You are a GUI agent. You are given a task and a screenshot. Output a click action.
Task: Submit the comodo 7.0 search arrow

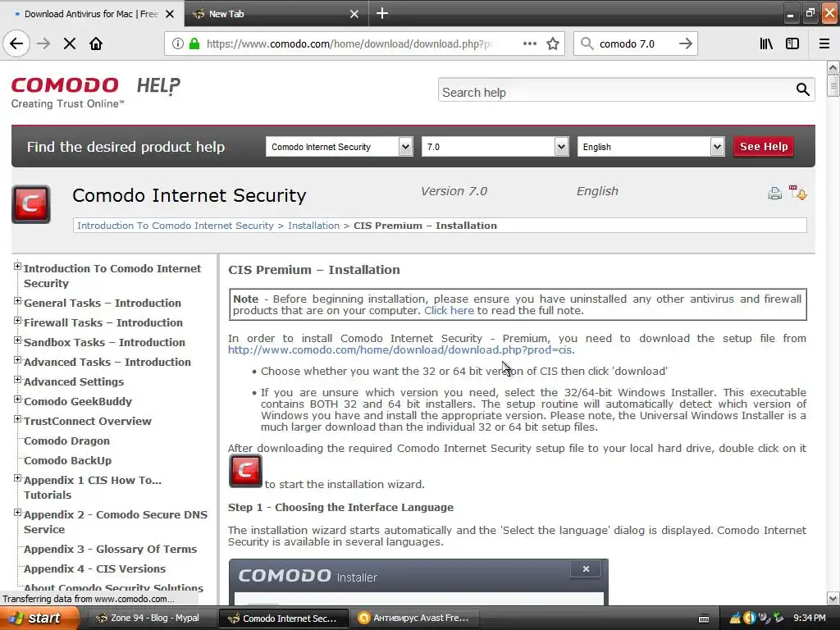coord(685,43)
